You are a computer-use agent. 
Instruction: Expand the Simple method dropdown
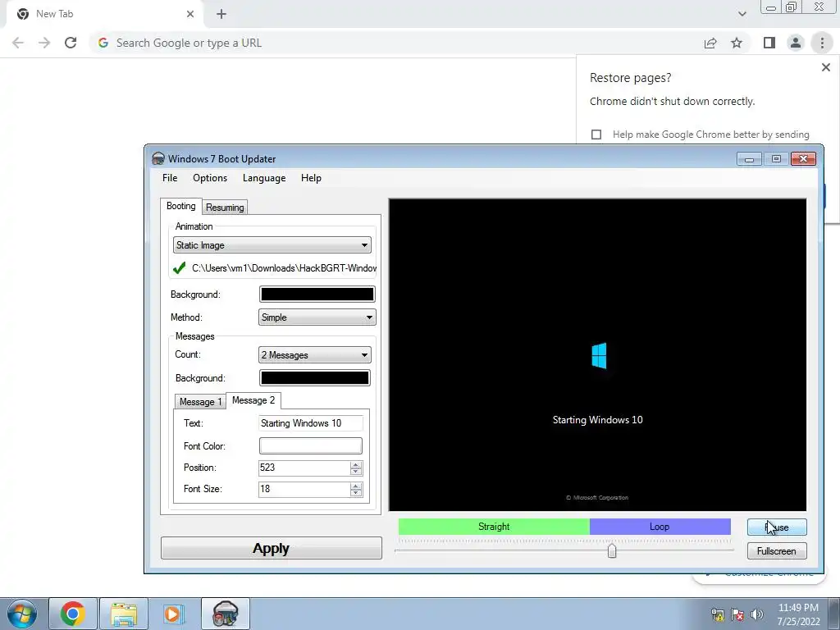[x=317, y=317]
